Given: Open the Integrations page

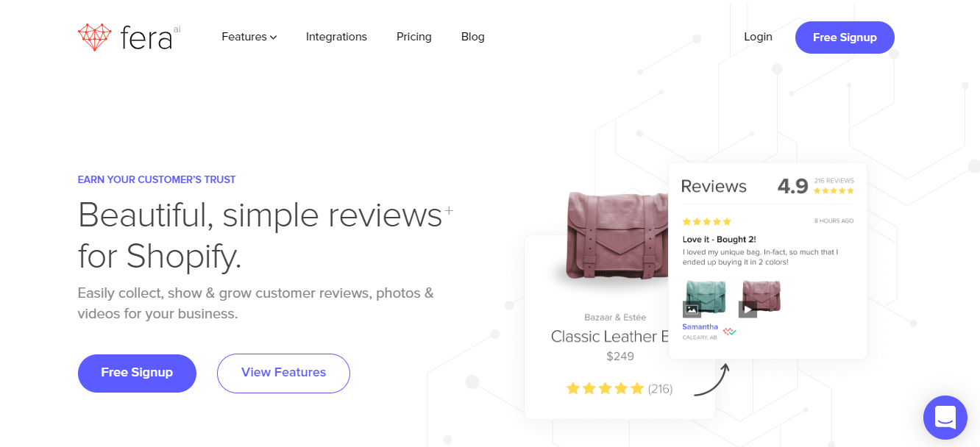Looking at the screenshot, I should (336, 37).
